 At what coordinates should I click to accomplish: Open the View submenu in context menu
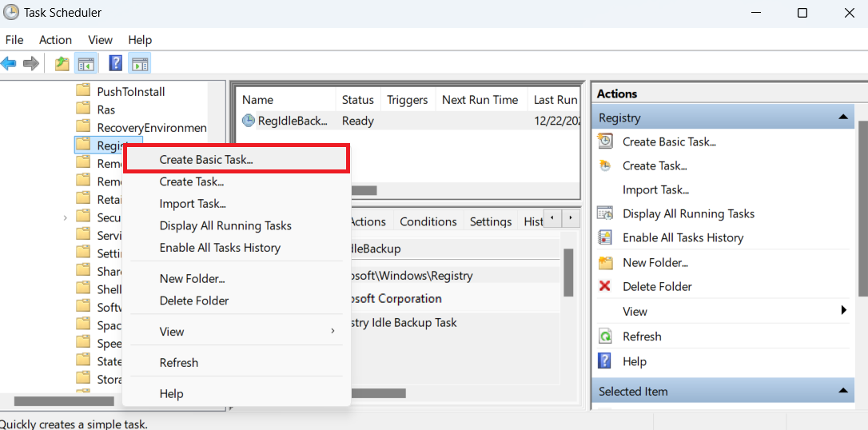pyautogui.click(x=237, y=332)
